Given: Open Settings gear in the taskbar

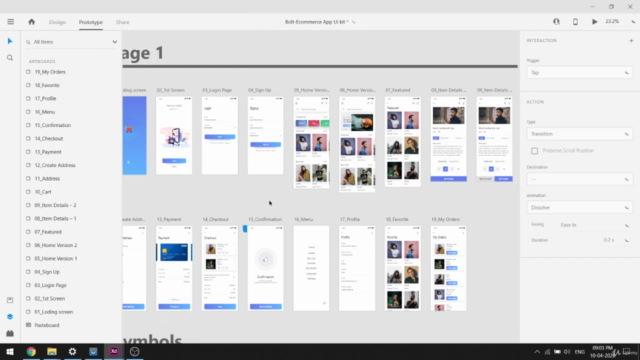Looking at the screenshot, I should 72,351.
